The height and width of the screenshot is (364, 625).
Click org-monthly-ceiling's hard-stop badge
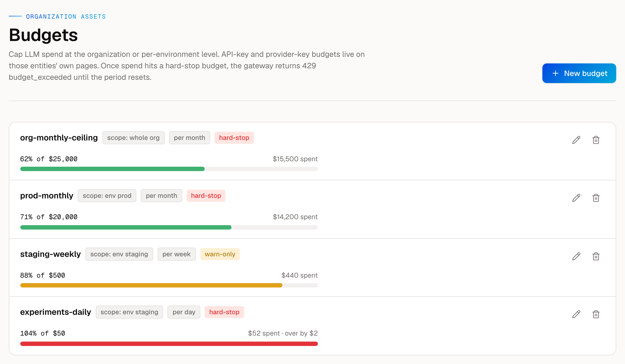click(x=234, y=138)
